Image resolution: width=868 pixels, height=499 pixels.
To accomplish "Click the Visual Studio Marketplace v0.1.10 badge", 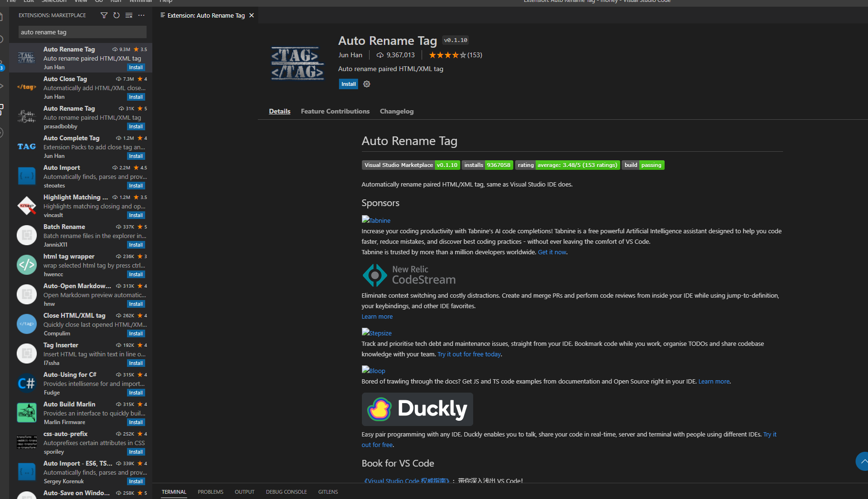I will click(x=411, y=165).
